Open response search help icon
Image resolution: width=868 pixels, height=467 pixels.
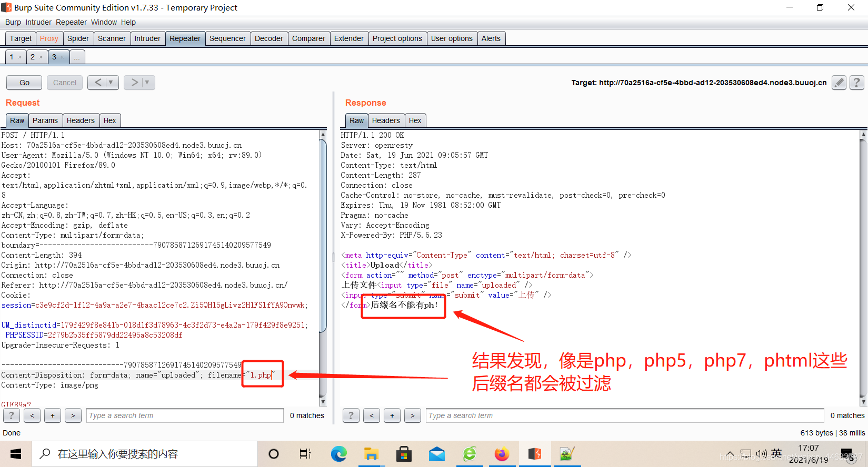coord(351,415)
